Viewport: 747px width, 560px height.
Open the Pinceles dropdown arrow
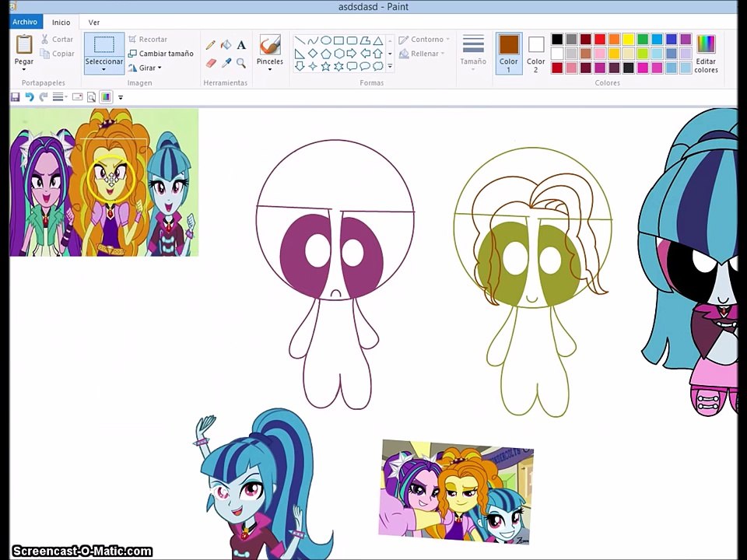[270, 69]
